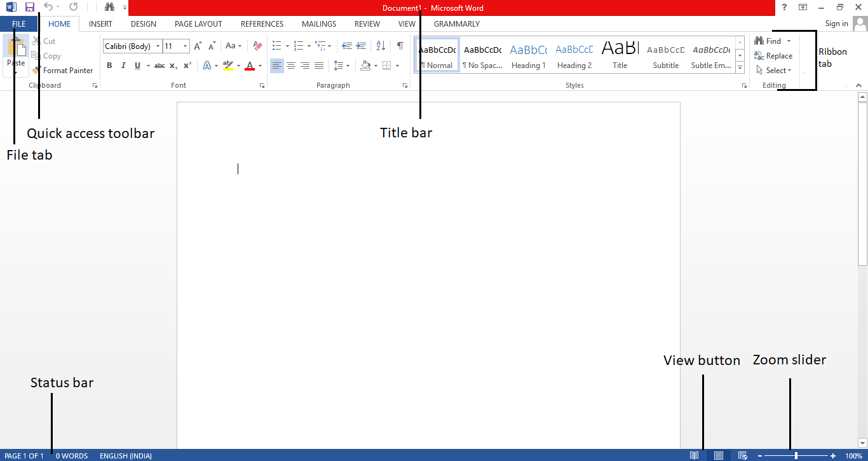Switch to the INSERT ribbon tab
Image resolution: width=868 pixels, height=461 pixels.
(100, 24)
